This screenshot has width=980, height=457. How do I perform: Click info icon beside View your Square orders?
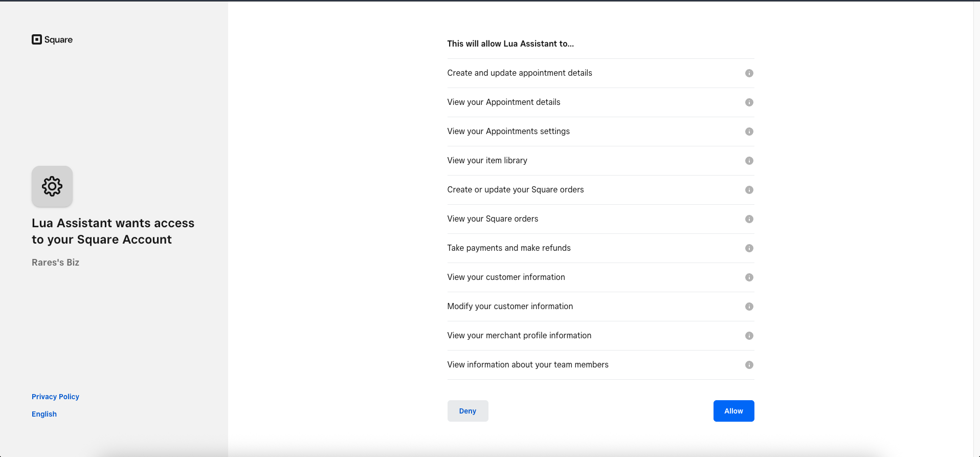click(x=749, y=219)
